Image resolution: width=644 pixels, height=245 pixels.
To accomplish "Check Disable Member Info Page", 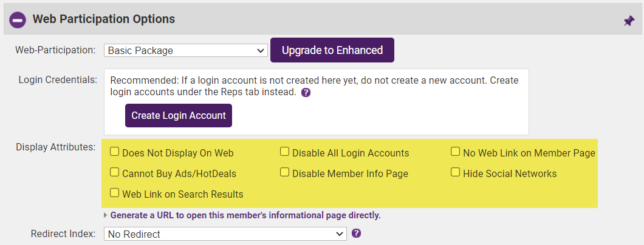I will point(284,173).
